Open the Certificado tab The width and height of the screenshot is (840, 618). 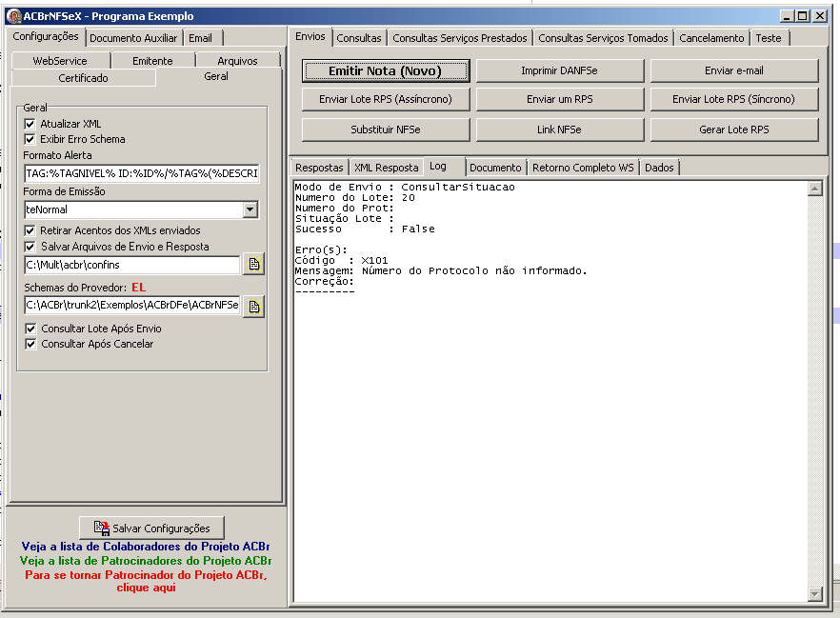click(83, 78)
